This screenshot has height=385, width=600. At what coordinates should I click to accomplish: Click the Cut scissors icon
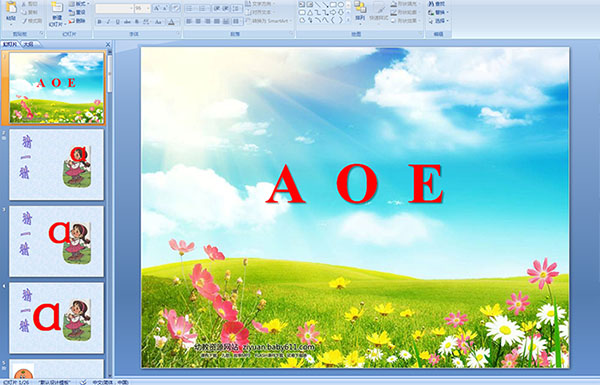coord(24,4)
